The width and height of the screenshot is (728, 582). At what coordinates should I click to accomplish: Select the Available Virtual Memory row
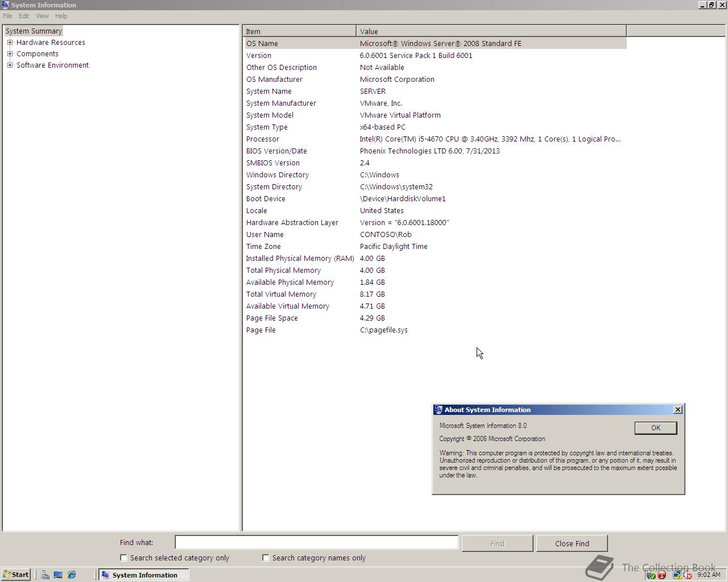pos(435,306)
